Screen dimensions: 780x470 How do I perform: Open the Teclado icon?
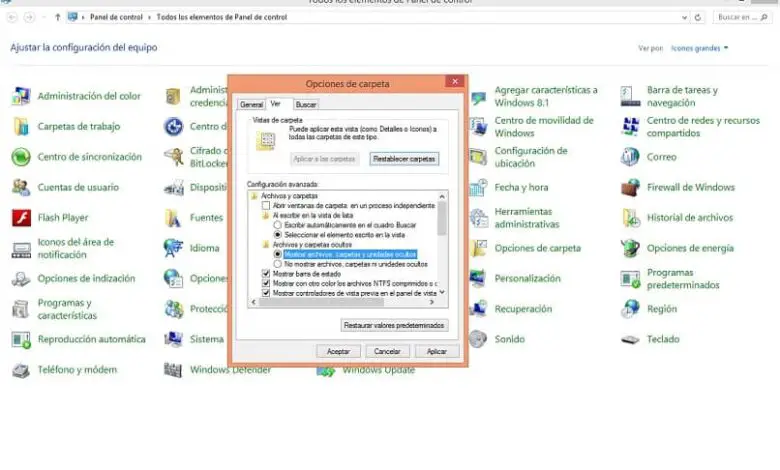(x=630, y=339)
